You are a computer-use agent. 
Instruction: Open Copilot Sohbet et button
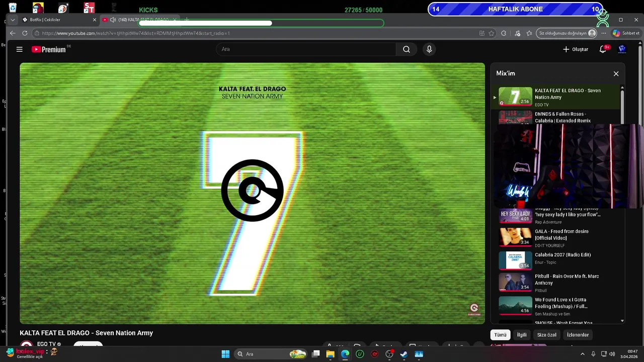click(x=626, y=33)
